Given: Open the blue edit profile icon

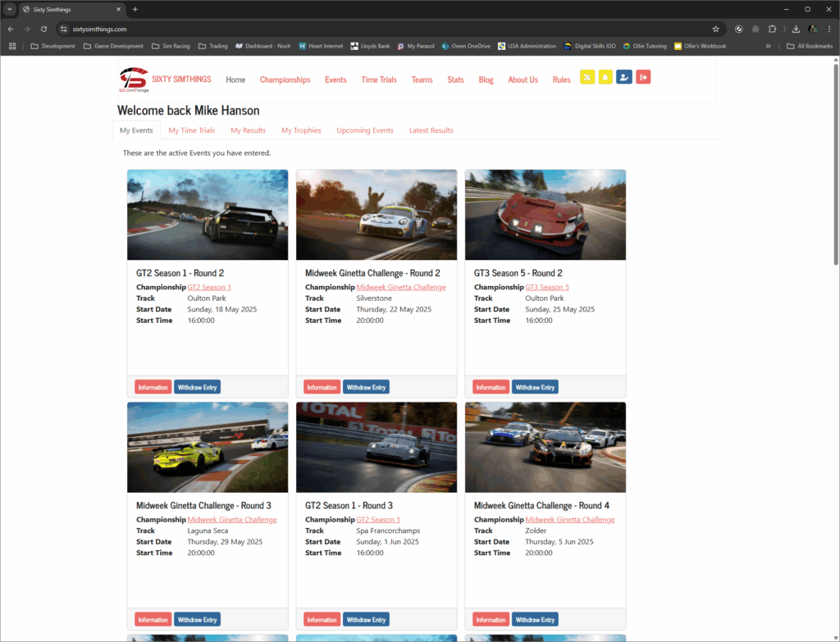Looking at the screenshot, I should pyautogui.click(x=624, y=77).
